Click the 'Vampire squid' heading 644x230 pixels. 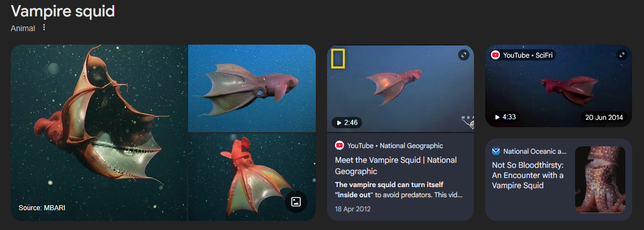point(63,11)
